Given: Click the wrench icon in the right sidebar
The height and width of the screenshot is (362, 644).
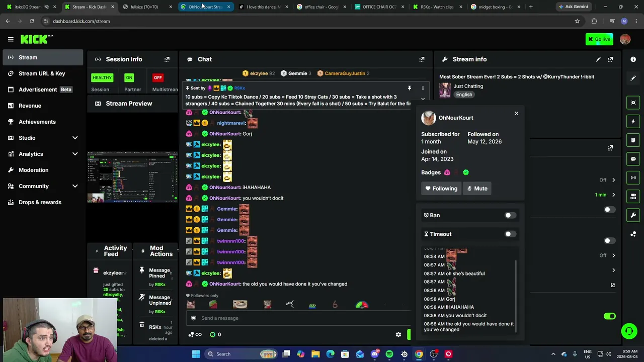Looking at the screenshot, I should 633,215.
